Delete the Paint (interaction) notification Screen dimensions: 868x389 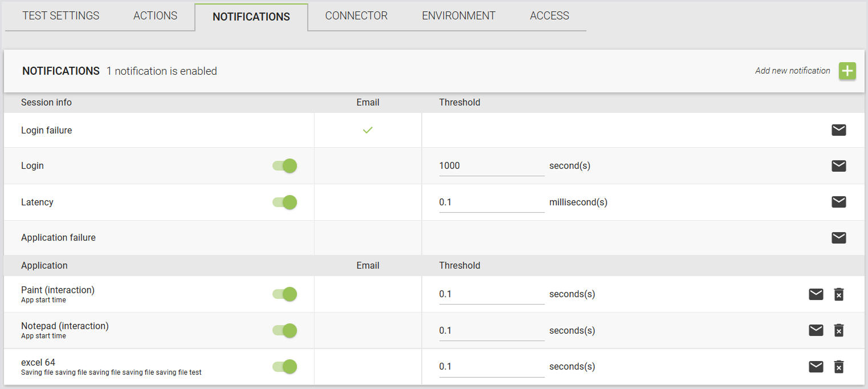click(839, 294)
